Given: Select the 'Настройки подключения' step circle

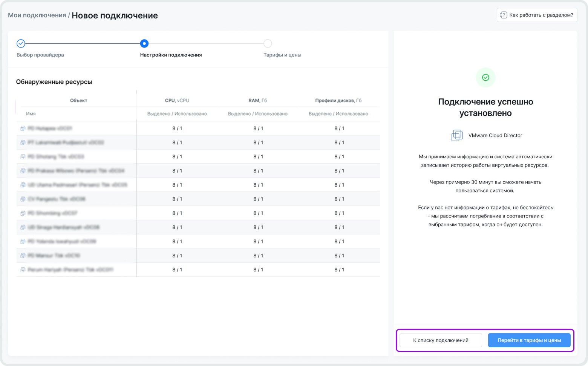Looking at the screenshot, I should point(144,44).
